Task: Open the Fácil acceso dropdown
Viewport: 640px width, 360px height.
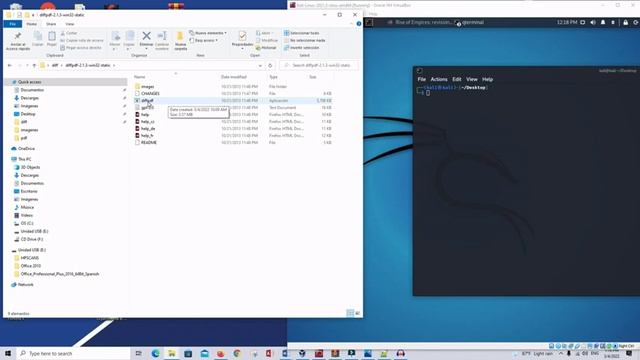Action: pyautogui.click(x=204, y=40)
